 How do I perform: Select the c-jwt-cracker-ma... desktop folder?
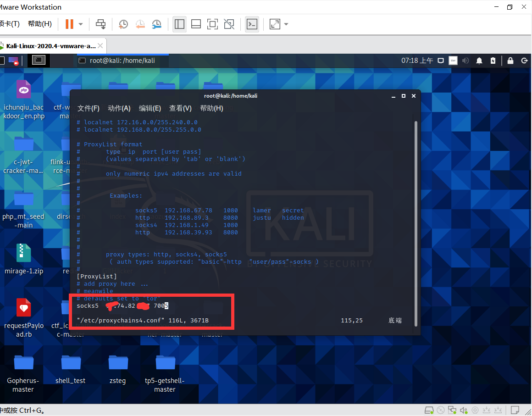coord(23,155)
